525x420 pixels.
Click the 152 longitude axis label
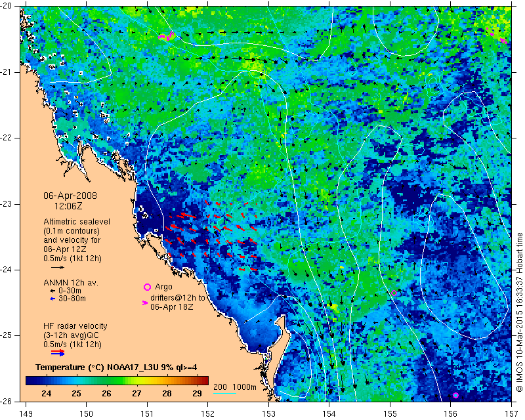[208, 414]
